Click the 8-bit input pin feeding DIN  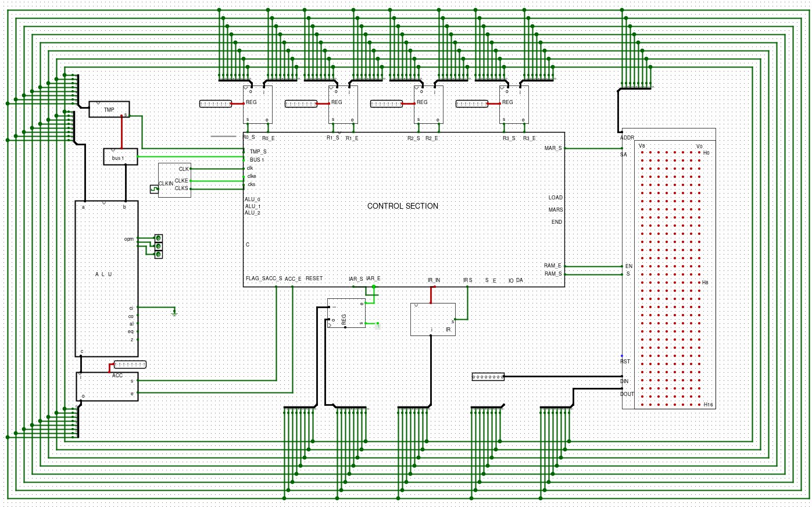point(488,377)
